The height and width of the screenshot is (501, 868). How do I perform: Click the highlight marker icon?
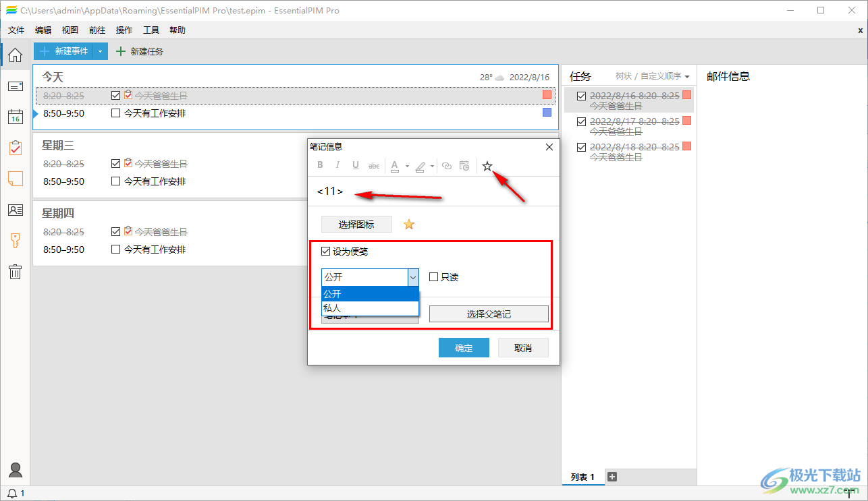pos(420,166)
